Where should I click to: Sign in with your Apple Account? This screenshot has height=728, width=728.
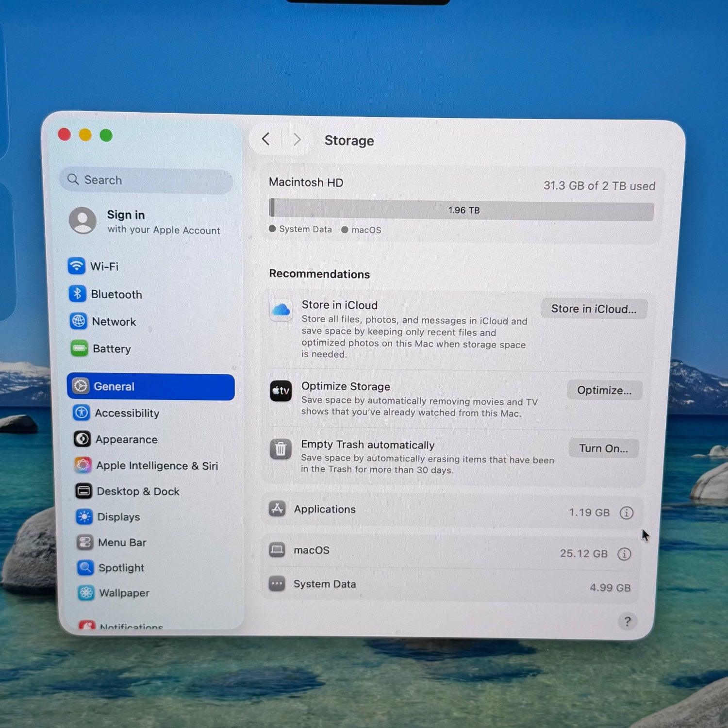146,221
